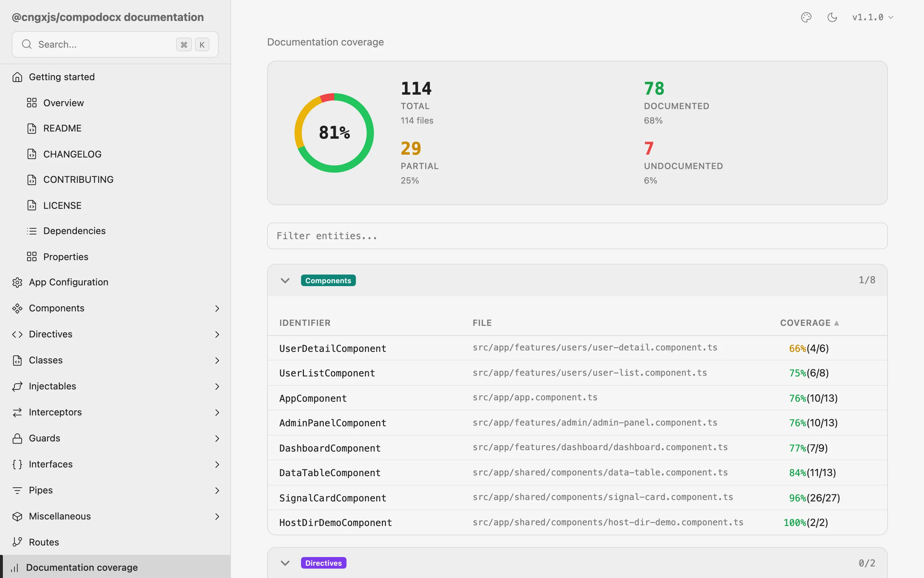Click the purple Directives badge
The width and height of the screenshot is (924, 578).
point(323,563)
